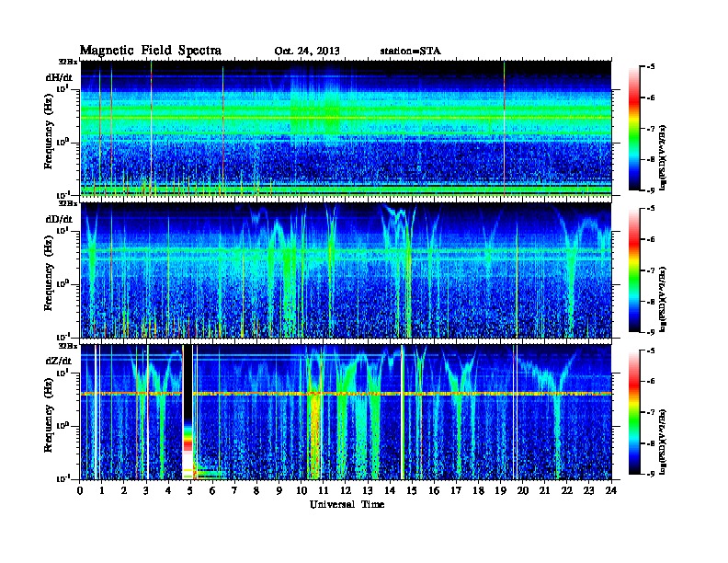Click the dH/dt spectrogram plot
This screenshot has width=728, height=563.
tap(346, 128)
